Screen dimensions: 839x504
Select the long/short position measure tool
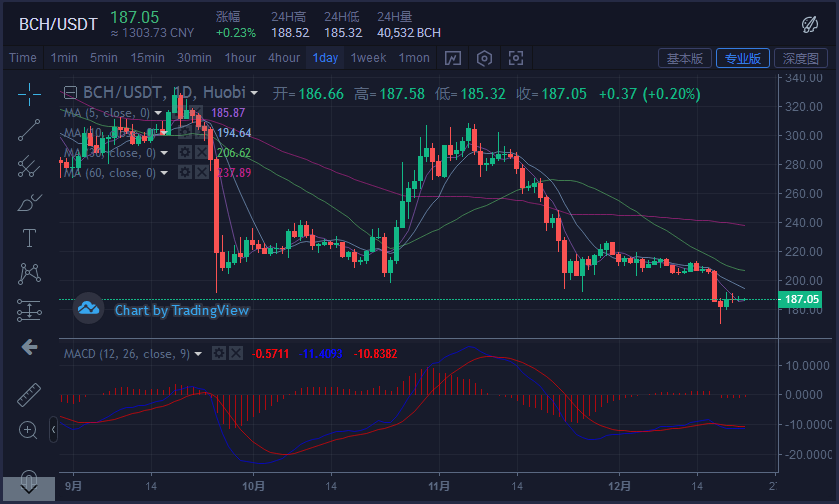pos(29,310)
